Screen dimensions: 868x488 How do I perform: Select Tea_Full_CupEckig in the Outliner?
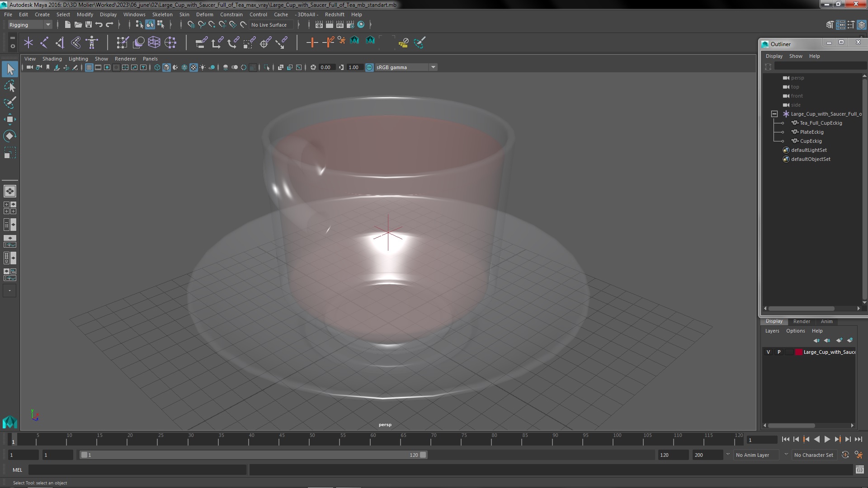coord(821,123)
